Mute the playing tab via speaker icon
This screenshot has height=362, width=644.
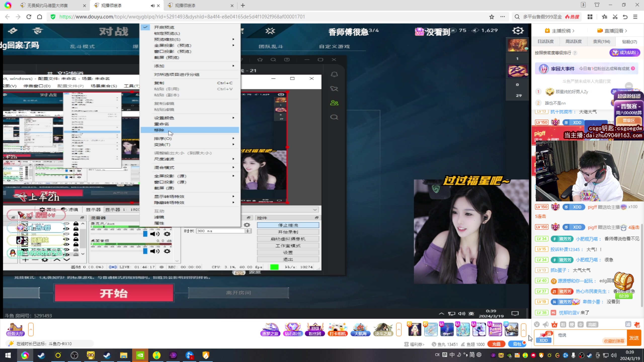152,6
